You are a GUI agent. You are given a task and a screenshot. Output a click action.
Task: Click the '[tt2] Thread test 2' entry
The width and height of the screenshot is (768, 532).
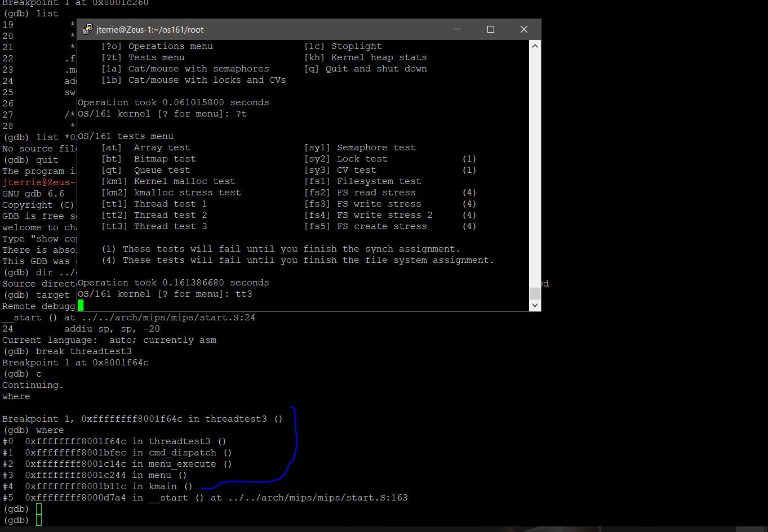(x=154, y=215)
